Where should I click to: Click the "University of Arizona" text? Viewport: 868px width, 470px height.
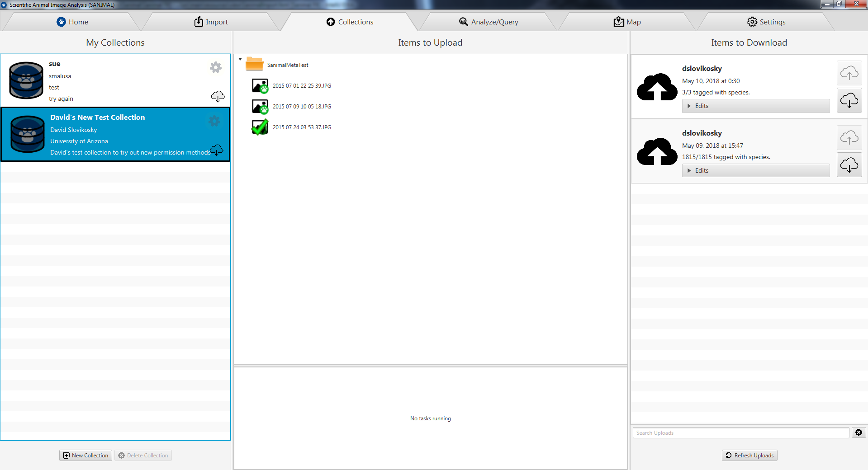pos(79,141)
